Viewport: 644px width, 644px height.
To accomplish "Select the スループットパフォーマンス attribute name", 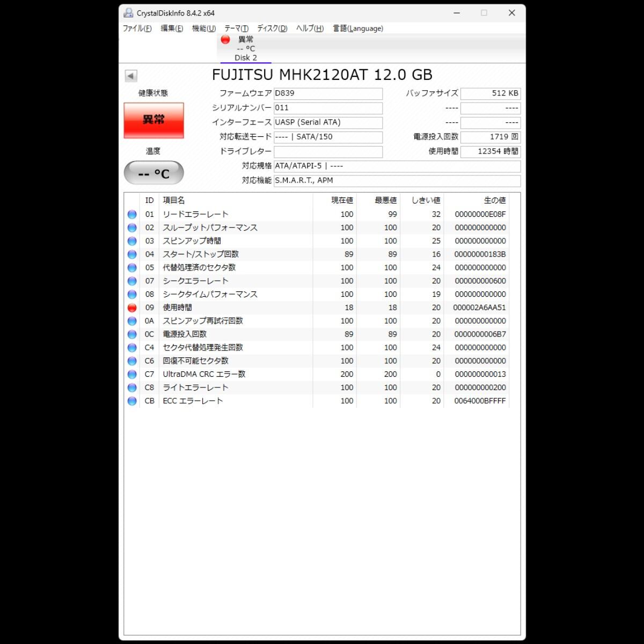I will 210,228.
